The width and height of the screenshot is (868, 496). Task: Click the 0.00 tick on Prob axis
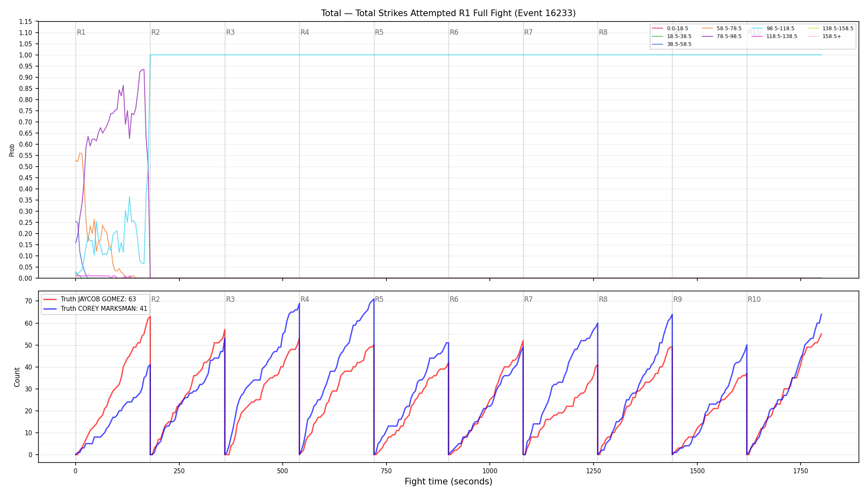tap(26, 278)
